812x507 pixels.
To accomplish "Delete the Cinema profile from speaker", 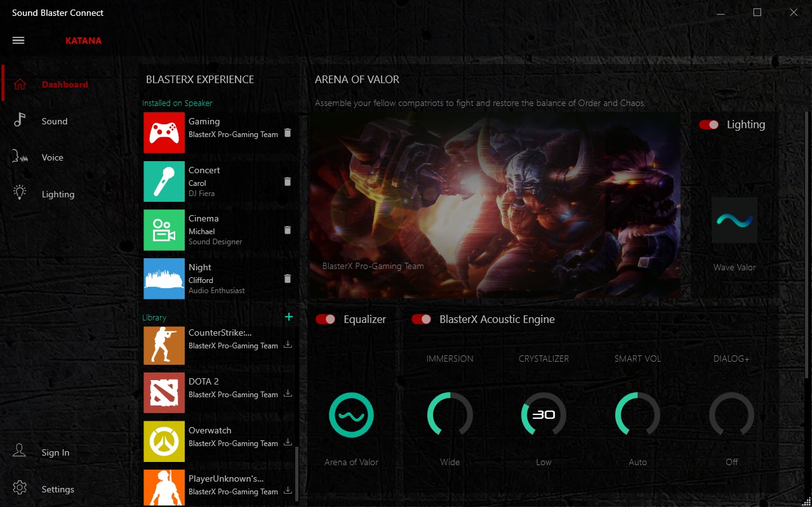I will point(288,230).
